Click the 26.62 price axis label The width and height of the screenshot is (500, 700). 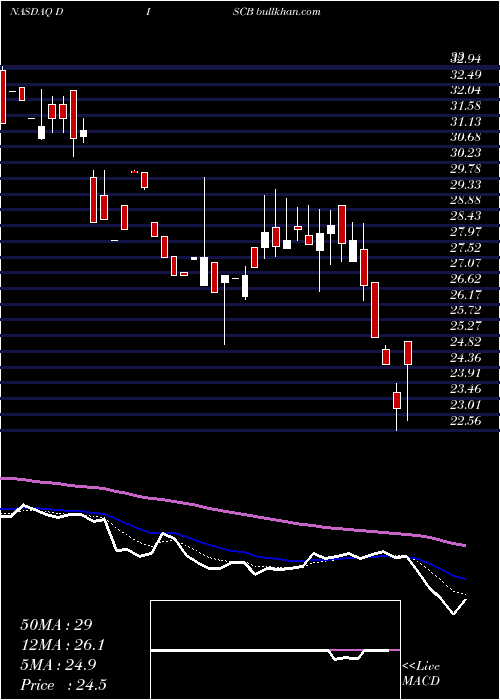(466, 279)
